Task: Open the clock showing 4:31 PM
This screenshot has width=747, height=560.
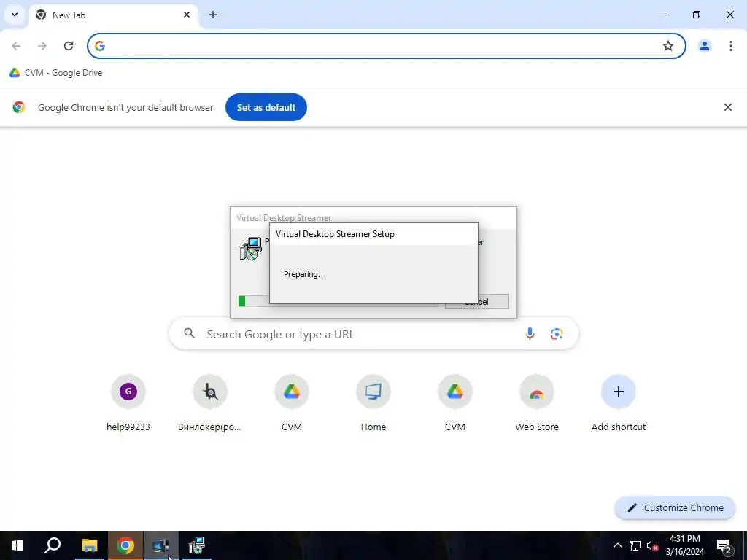Action: pos(684,545)
